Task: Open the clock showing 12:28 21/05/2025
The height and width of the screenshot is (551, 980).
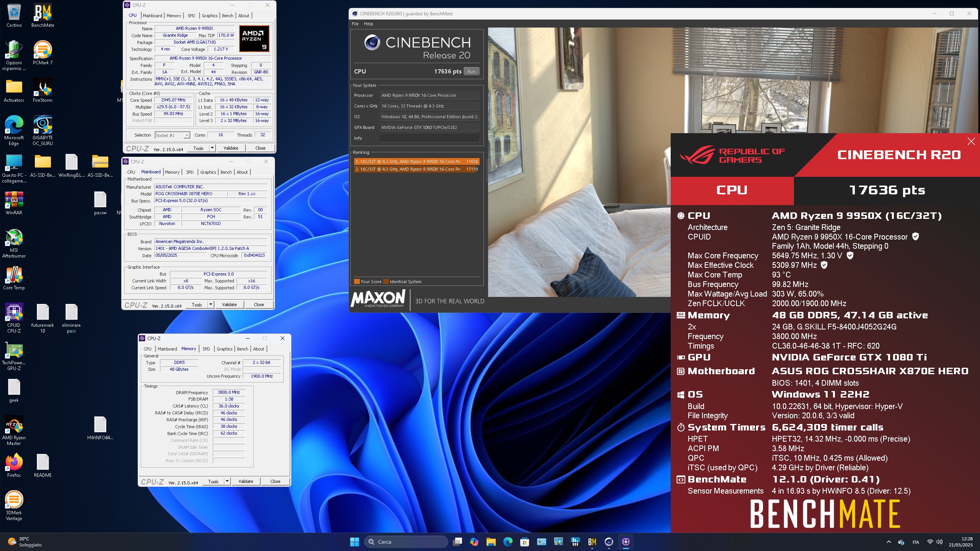Action: pos(960,542)
